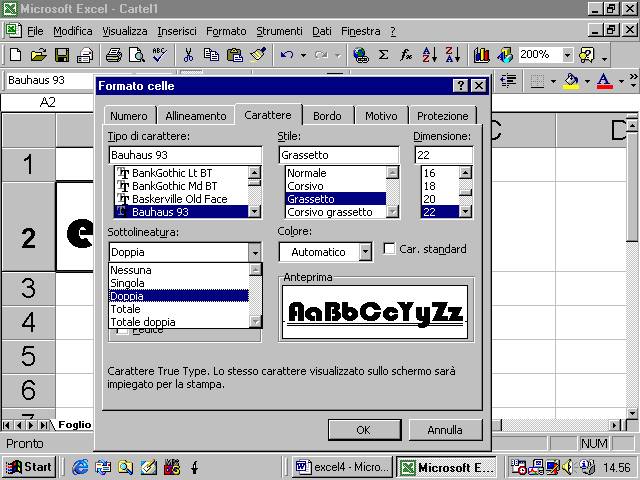640x480 pixels.
Task: Click the Windows Start button
Action: (29, 467)
